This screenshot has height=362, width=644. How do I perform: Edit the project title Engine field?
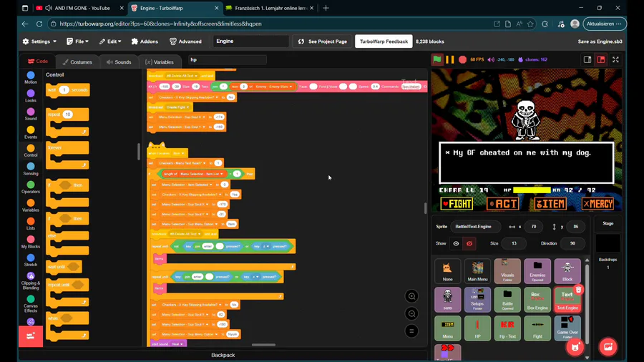click(x=251, y=41)
